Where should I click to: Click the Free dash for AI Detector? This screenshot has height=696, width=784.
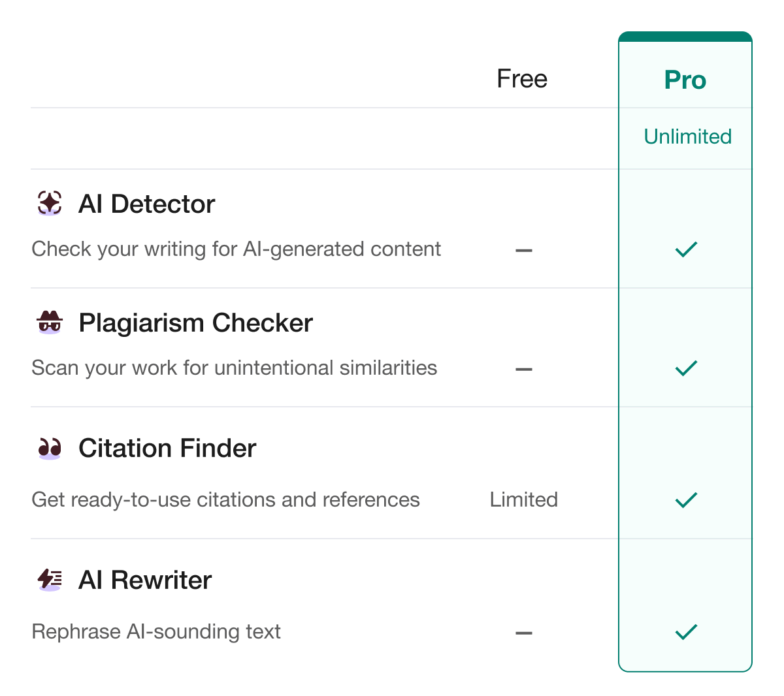[x=524, y=250]
